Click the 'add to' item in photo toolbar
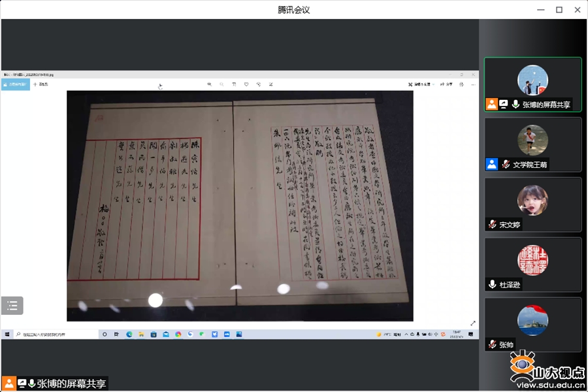 click(41, 84)
